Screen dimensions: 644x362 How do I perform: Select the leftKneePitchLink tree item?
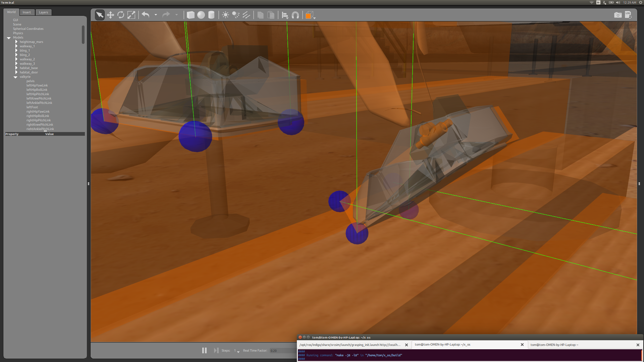pos(39,98)
